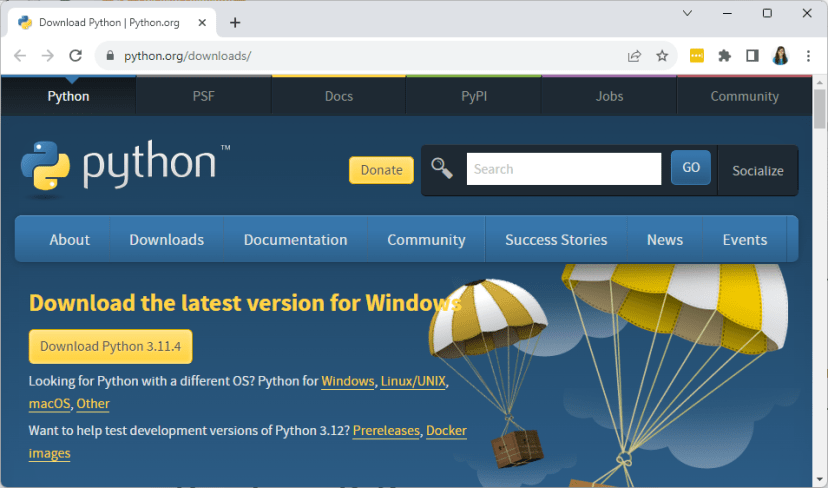Follow the Linux/UNIX link
The image size is (828, 488).
coord(414,382)
